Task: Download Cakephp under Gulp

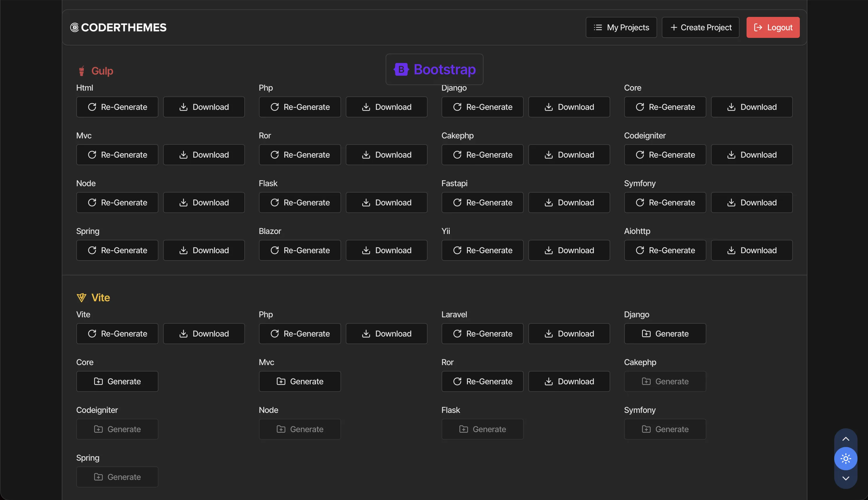Action: (x=569, y=154)
